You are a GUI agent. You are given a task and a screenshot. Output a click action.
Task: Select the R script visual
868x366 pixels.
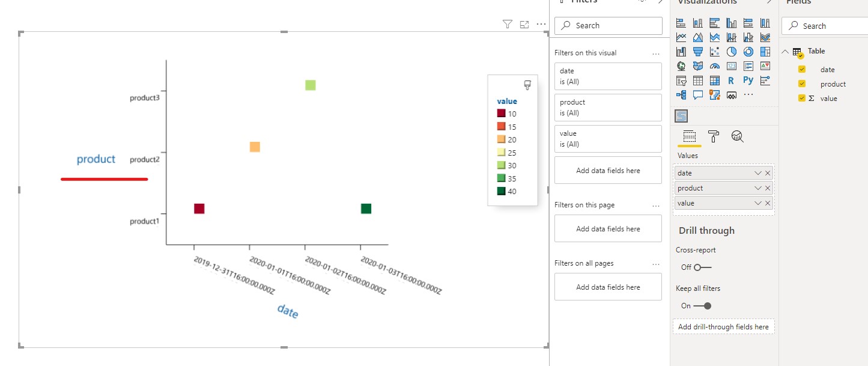point(732,81)
